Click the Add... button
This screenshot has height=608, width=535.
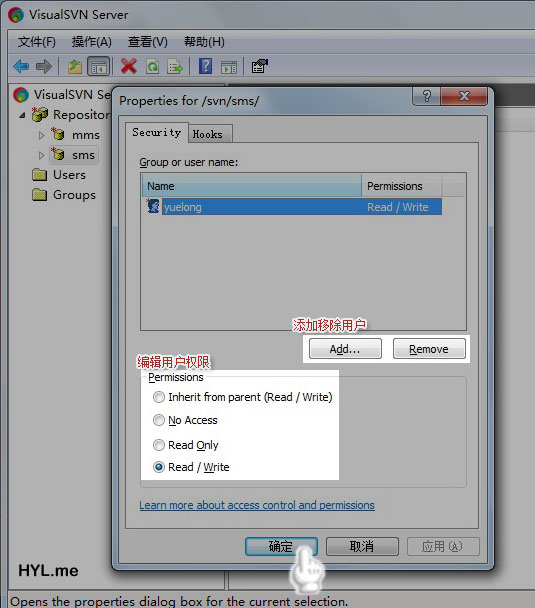pyautogui.click(x=345, y=349)
